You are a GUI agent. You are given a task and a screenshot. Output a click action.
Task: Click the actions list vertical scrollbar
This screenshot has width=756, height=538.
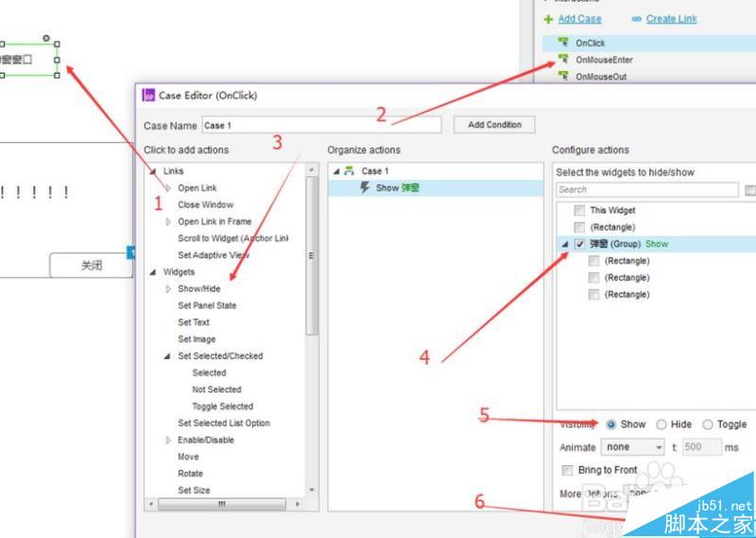coord(312,255)
